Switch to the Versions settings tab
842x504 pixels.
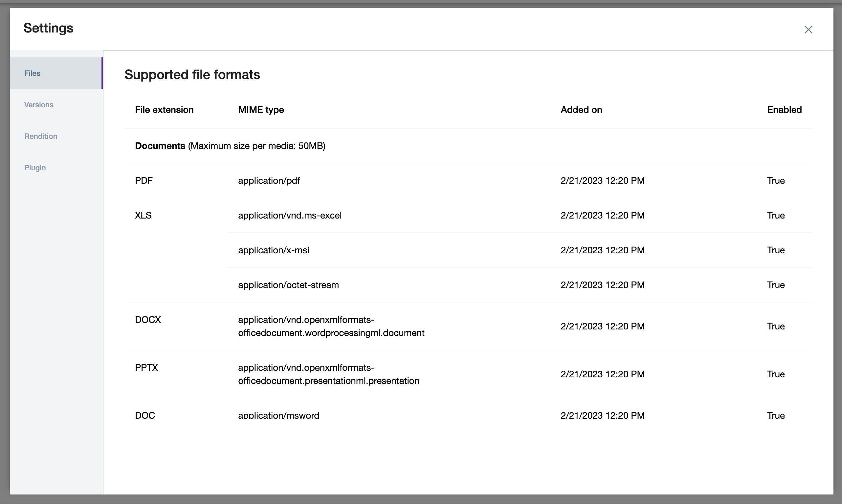[39, 105]
